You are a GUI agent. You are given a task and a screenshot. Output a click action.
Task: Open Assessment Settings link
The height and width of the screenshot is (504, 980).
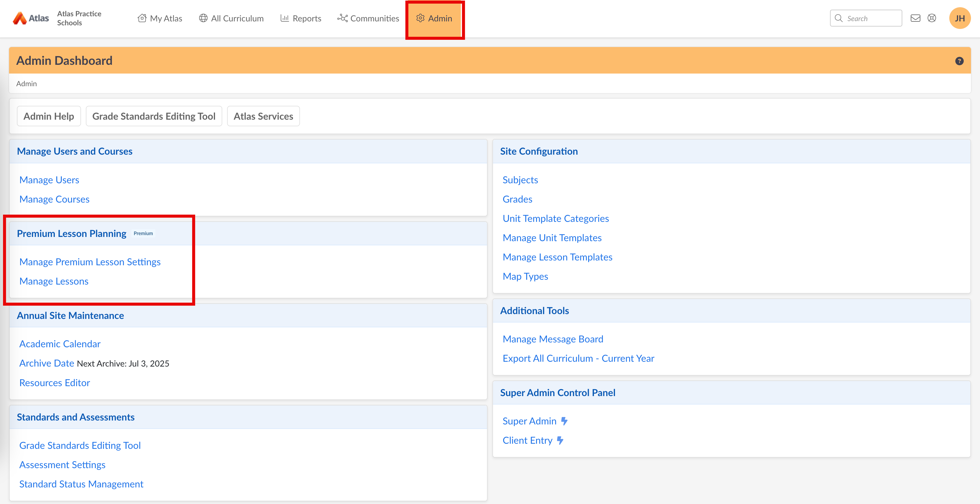(62, 465)
